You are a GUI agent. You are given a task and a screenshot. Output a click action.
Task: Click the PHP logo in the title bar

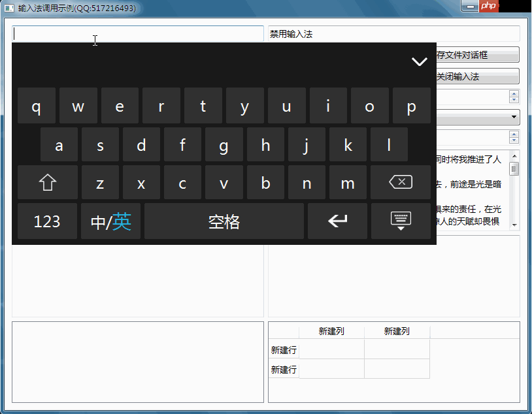tap(488, 6)
